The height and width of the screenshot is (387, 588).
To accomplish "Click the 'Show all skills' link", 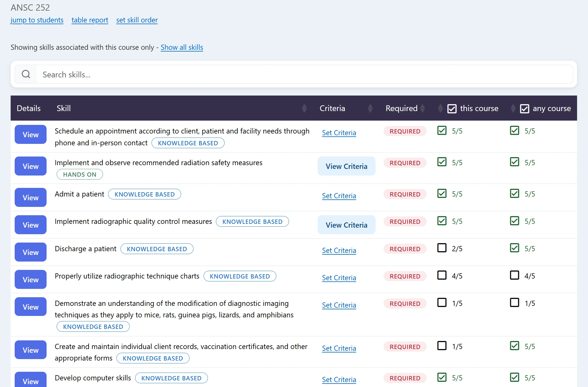I will point(182,47).
